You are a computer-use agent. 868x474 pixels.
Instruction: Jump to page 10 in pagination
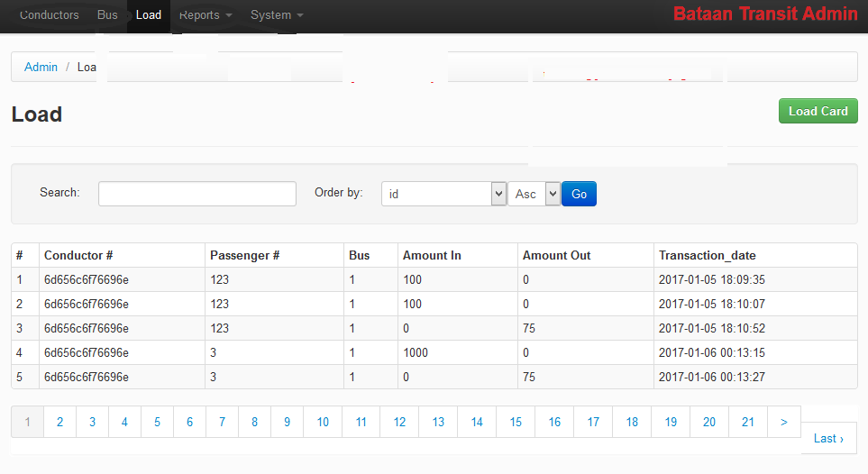click(x=323, y=422)
